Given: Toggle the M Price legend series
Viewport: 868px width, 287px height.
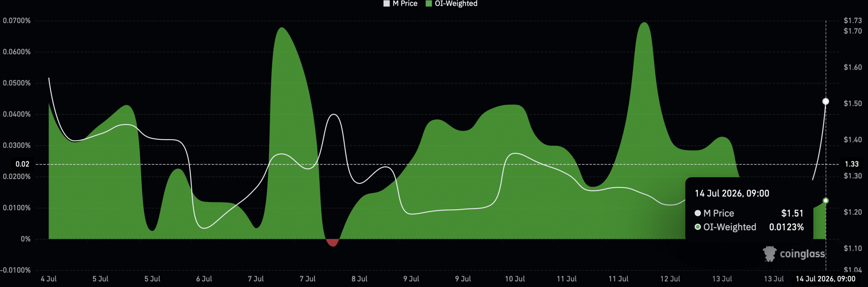Looking at the screenshot, I should tap(400, 3).
